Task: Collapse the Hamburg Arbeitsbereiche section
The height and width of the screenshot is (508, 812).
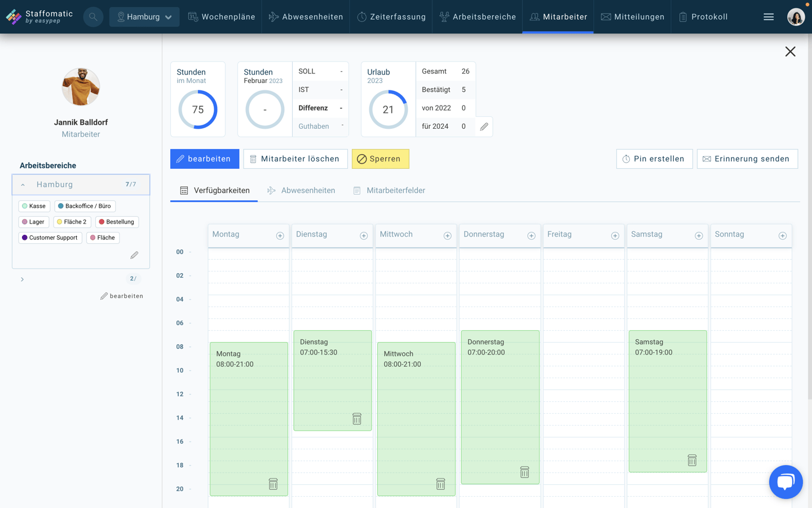Action: click(23, 185)
